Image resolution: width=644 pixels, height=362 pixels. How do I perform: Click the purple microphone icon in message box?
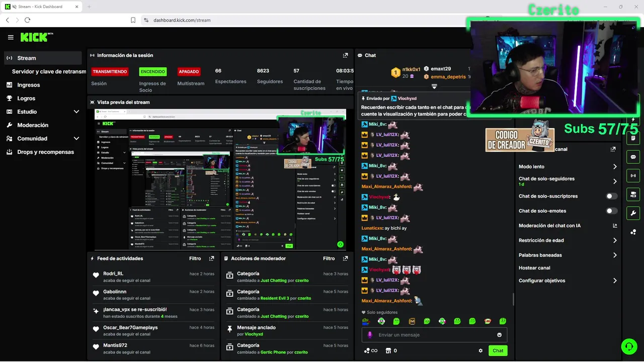point(370,335)
